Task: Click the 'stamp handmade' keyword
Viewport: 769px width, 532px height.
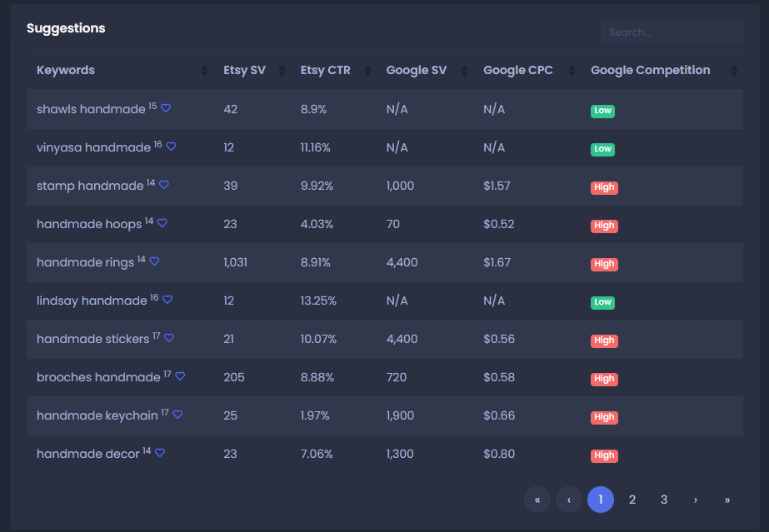Action: pos(90,186)
